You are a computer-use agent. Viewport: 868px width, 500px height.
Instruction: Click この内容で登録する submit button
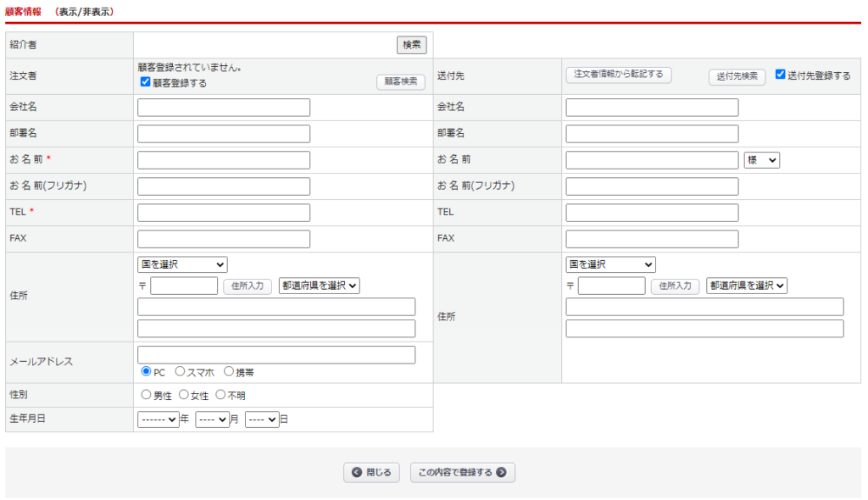[x=462, y=473]
